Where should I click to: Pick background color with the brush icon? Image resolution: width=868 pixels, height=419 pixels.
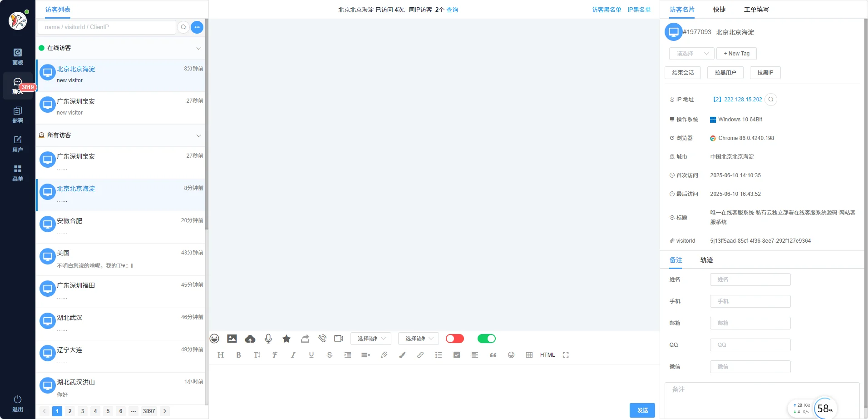tap(402, 355)
